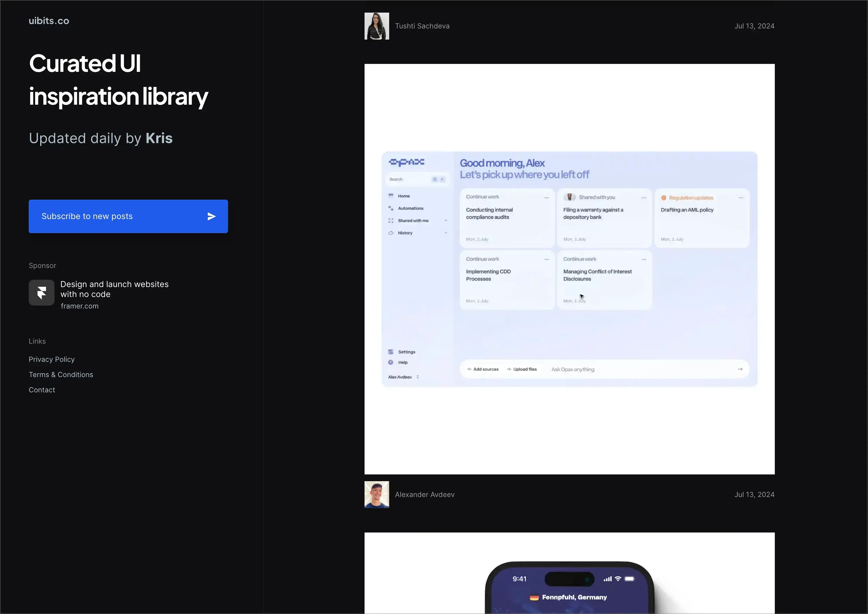Open Alex Avdeev account switcher arrows

(418, 377)
